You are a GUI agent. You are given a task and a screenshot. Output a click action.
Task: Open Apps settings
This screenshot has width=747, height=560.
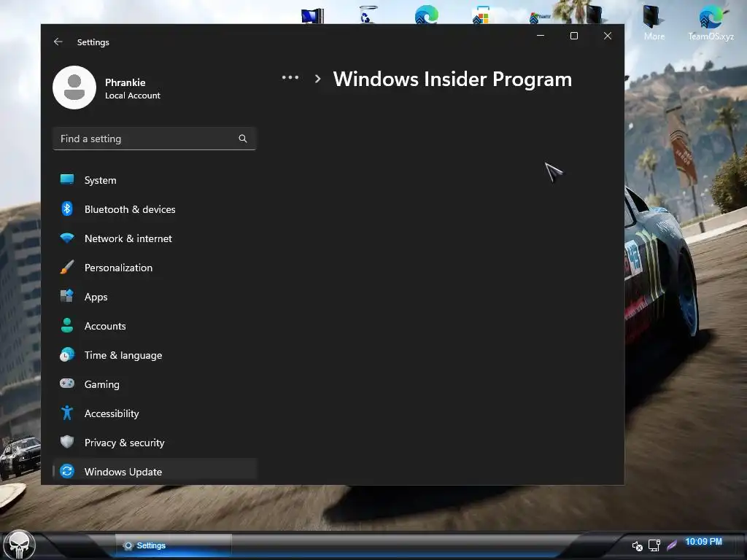(155, 297)
